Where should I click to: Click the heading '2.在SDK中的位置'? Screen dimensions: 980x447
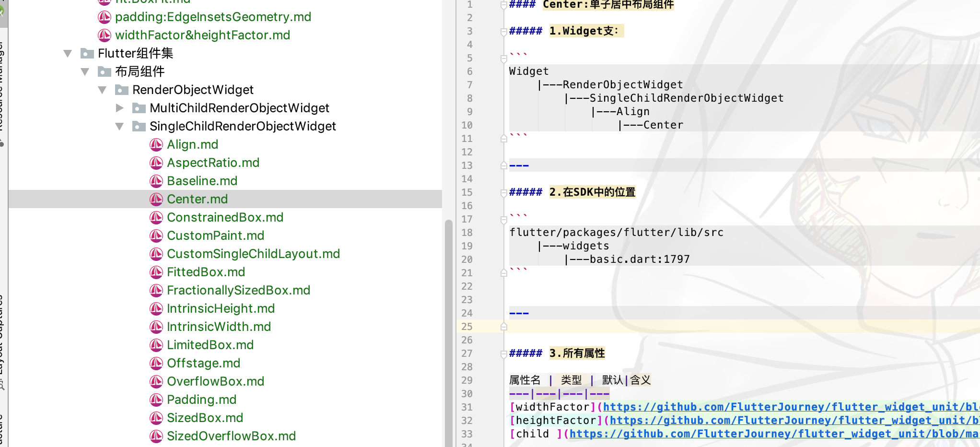point(592,192)
